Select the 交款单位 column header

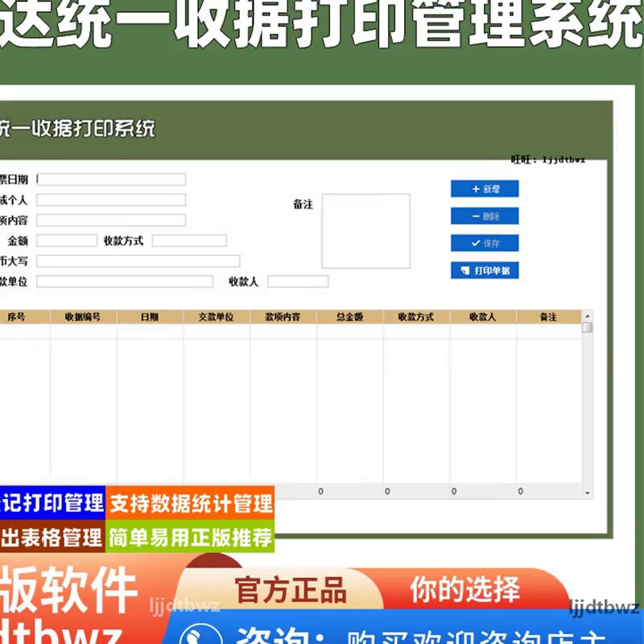point(216,317)
